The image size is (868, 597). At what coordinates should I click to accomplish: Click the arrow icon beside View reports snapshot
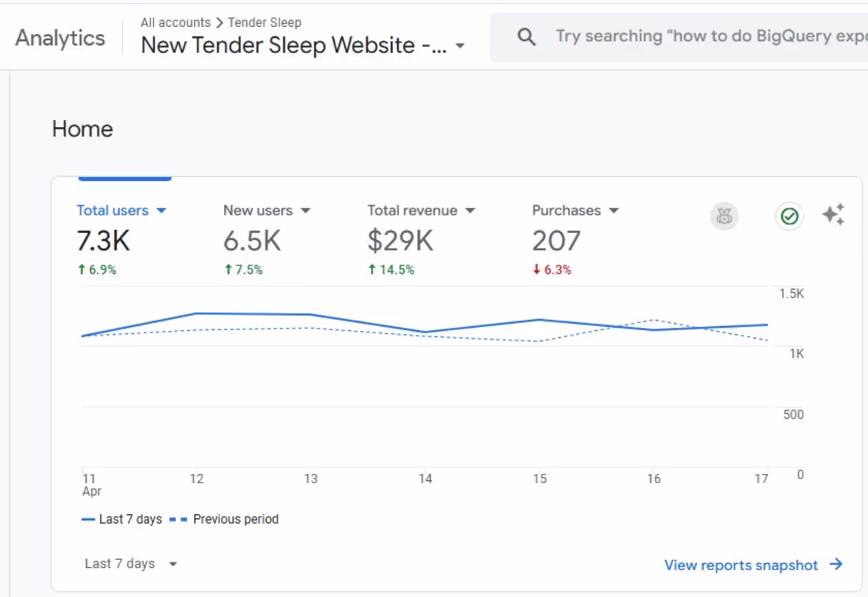(835, 564)
